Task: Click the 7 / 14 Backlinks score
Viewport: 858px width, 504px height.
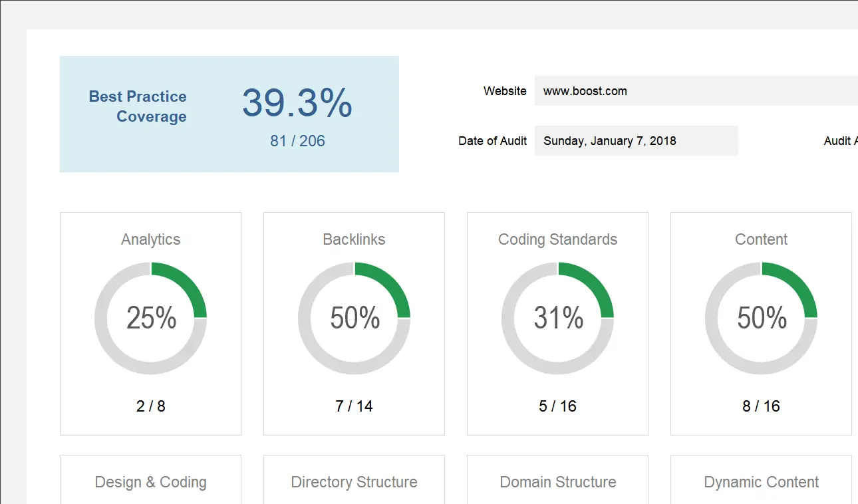Action: (x=354, y=406)
